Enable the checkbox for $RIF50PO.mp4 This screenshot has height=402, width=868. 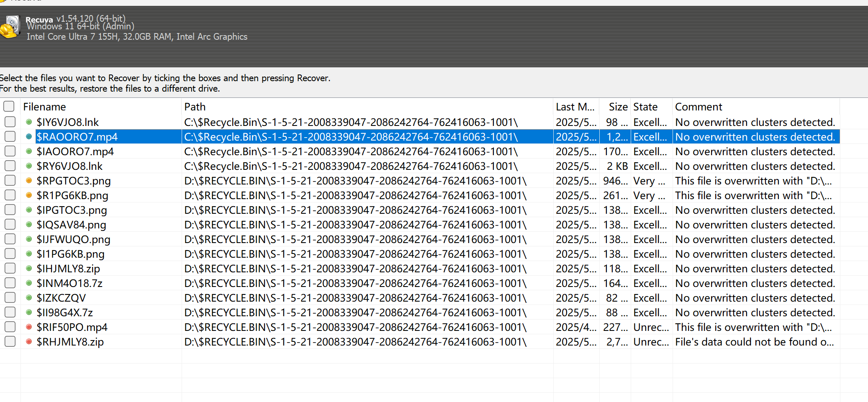point(10,327)
